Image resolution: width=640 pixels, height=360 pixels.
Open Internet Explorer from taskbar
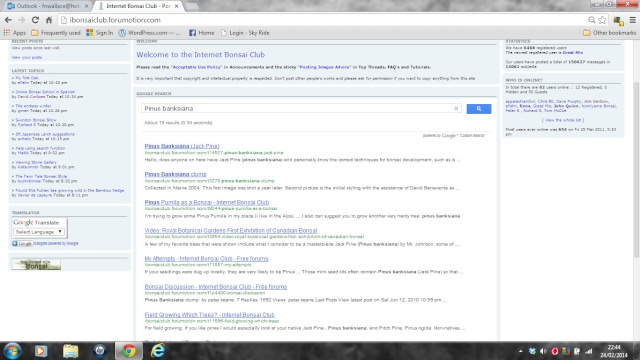click(158, 351)
